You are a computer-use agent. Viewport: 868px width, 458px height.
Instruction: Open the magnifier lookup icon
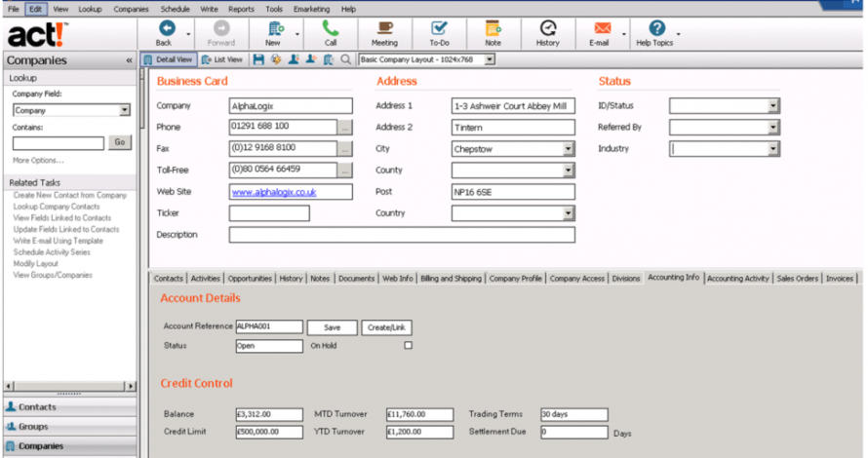(x=345, y=59)
